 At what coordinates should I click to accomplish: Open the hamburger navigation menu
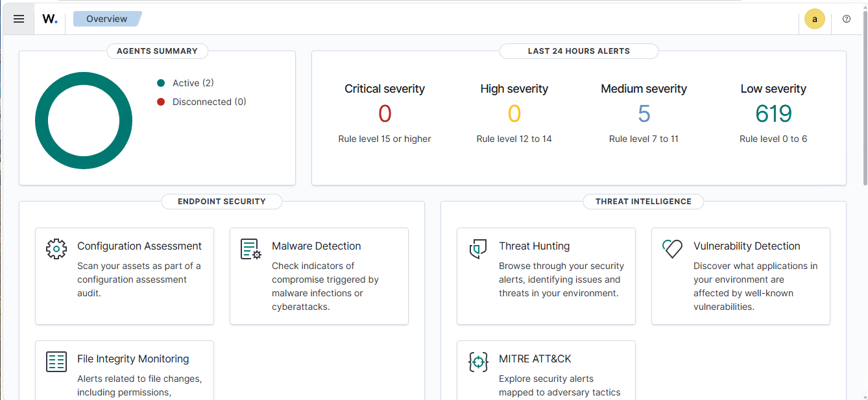[x=19, y=19]
